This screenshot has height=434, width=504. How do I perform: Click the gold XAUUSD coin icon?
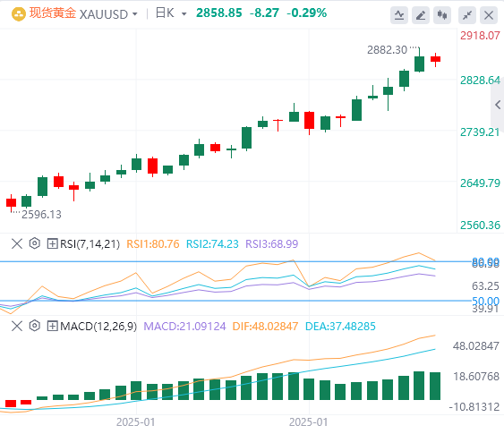pos(19,14)
